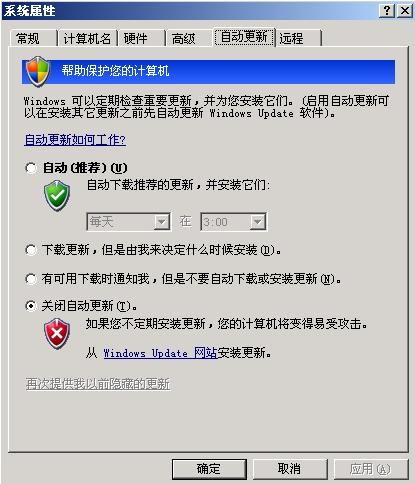
Task: Click the green checkmark shield icon
Action: point(57,196)
